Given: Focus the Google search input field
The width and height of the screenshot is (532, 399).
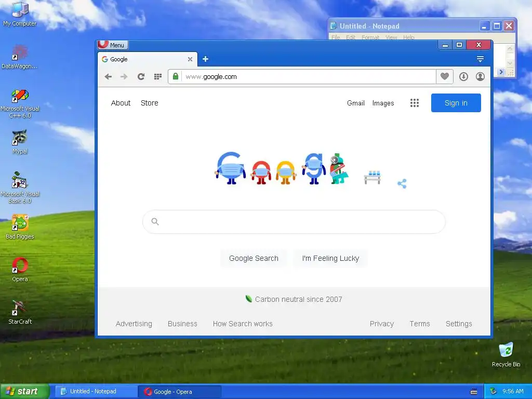Looking at the screenshot, I should pyautogui.click(x=294, y=221).
